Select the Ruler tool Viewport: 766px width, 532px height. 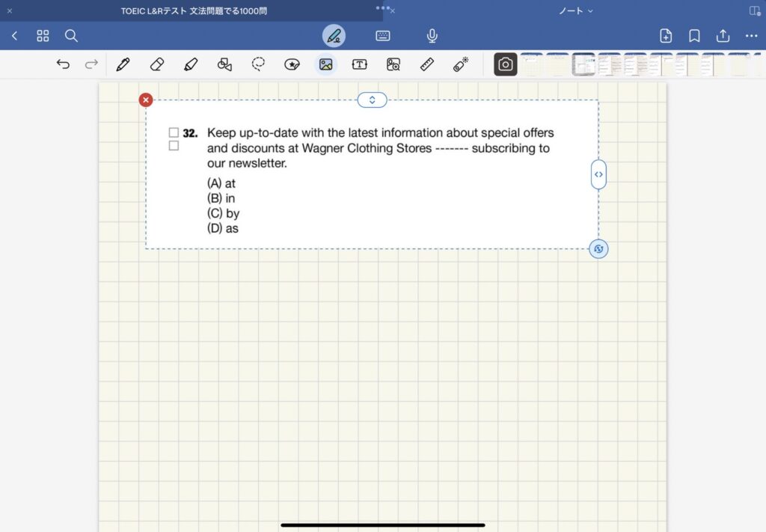[x=427, y=64]
